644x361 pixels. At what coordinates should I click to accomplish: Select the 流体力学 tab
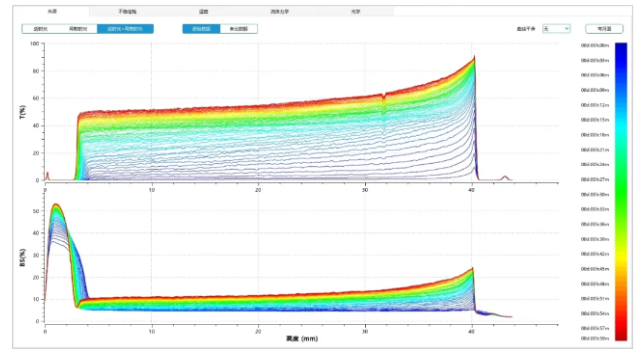[x=279, y=11]
